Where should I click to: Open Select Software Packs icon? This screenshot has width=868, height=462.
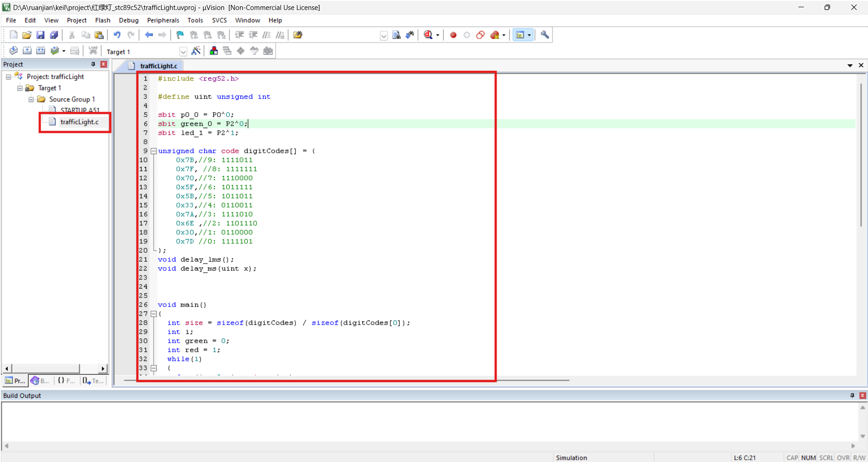254,51
